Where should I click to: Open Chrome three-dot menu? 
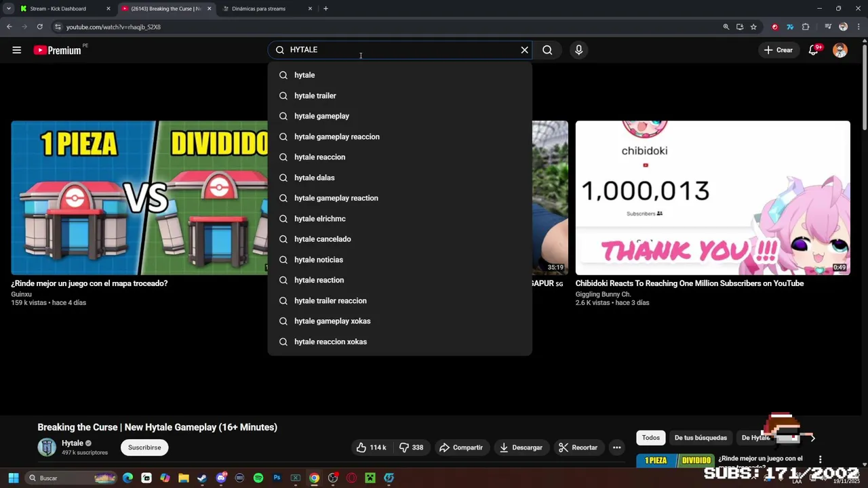pos(859,27)
